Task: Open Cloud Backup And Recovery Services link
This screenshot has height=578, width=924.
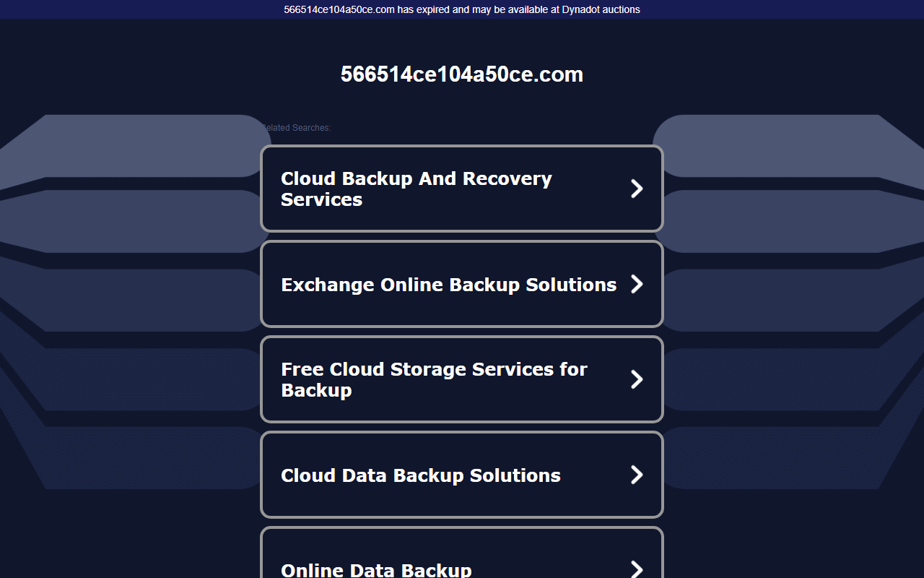Action: point(461,189)
